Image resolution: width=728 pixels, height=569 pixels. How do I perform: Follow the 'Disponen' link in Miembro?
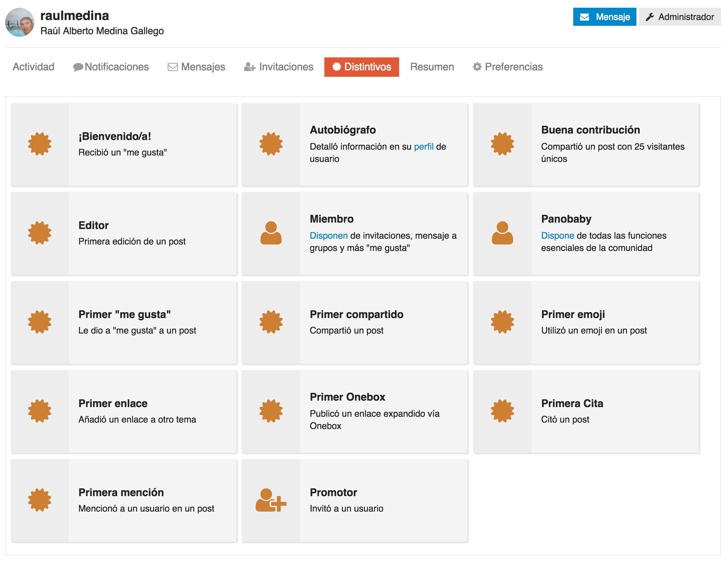[329, 236]
